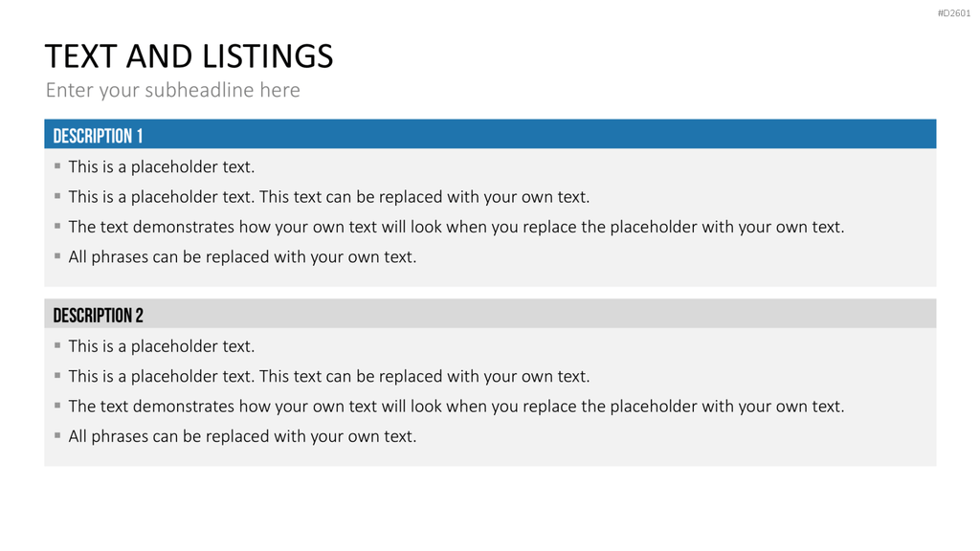The image size is (980, 551).
Task: Select the TEXT AND LISTINGS title
Action: pyautogui.click(x=189, y=56)
